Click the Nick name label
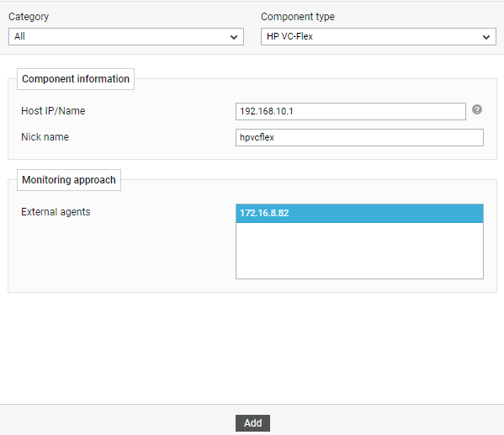The height and width of the screenshot is (435, 504). pos(45,137)
